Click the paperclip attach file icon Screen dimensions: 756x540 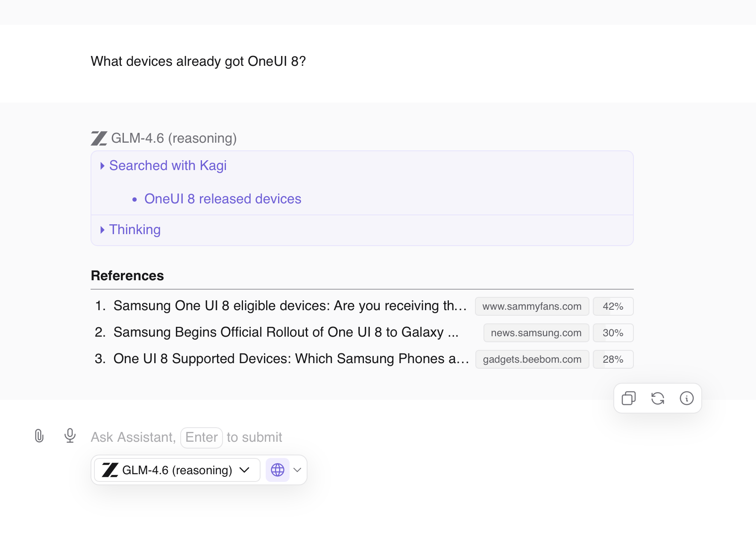click(39, 436)
